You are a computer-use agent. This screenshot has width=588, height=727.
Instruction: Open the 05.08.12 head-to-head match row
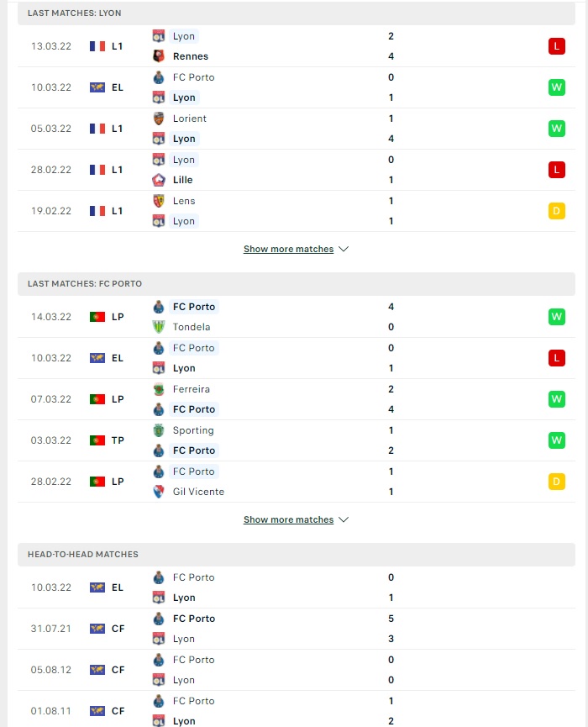click(297, 670)
